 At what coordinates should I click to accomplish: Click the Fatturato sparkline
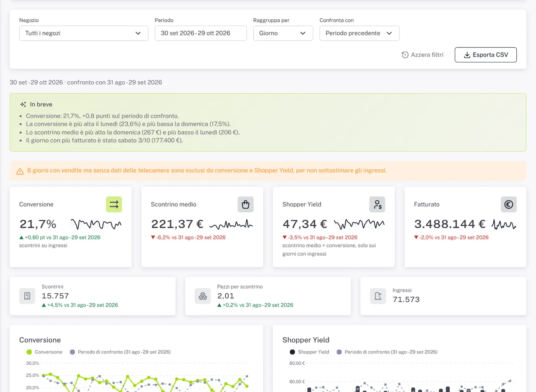click(x=504, y=224)
